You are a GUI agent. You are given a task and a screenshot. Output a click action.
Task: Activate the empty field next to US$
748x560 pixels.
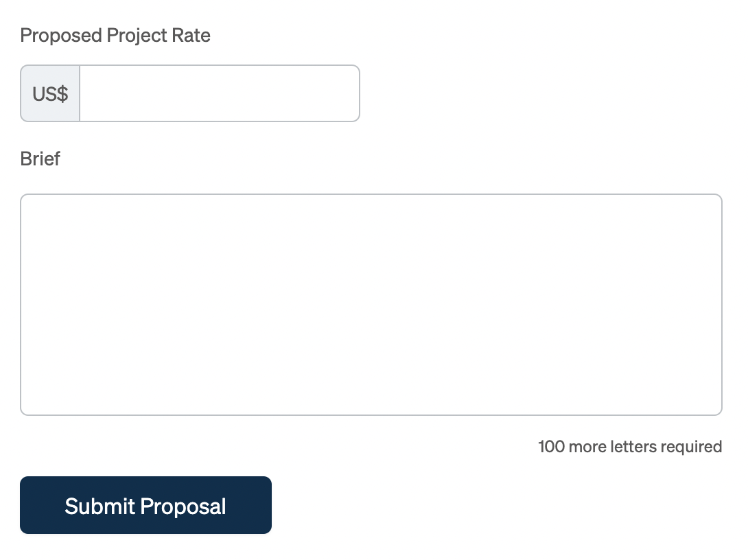point(220,93)
